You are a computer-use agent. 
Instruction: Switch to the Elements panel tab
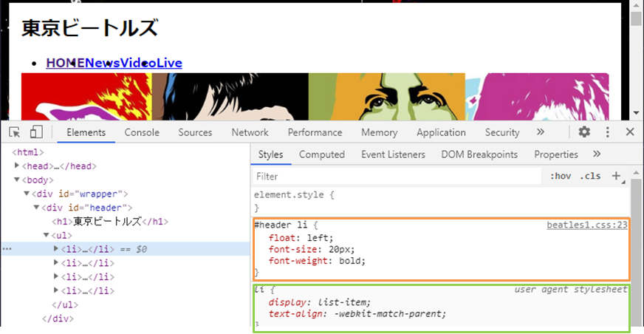pyautogui.click(x=86, y=132)
